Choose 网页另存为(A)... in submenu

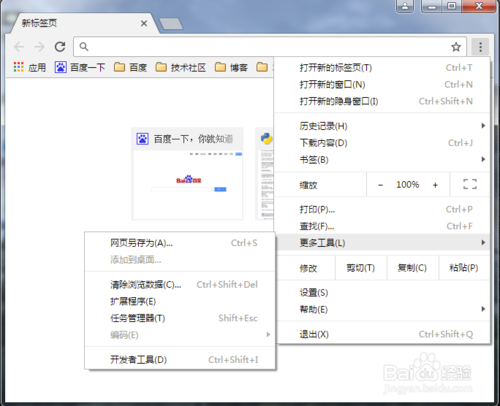pos(180,243)
